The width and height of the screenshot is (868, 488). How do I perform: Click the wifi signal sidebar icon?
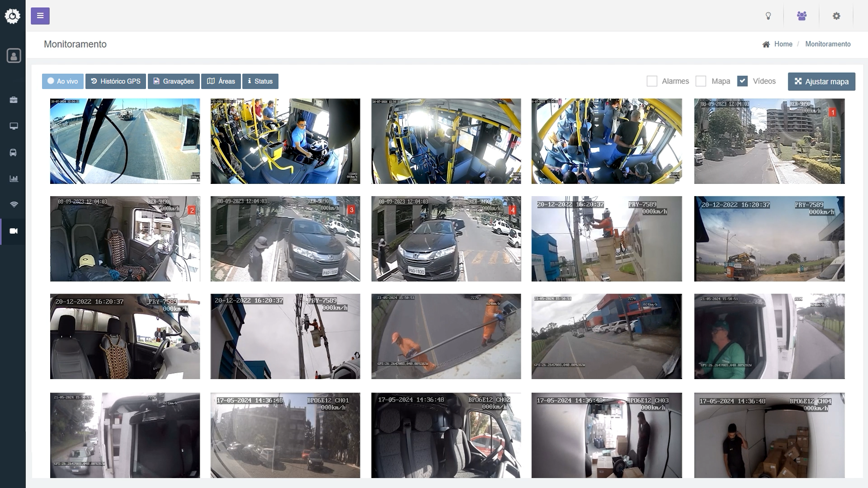pyautogui.click(x=14, y=205)
